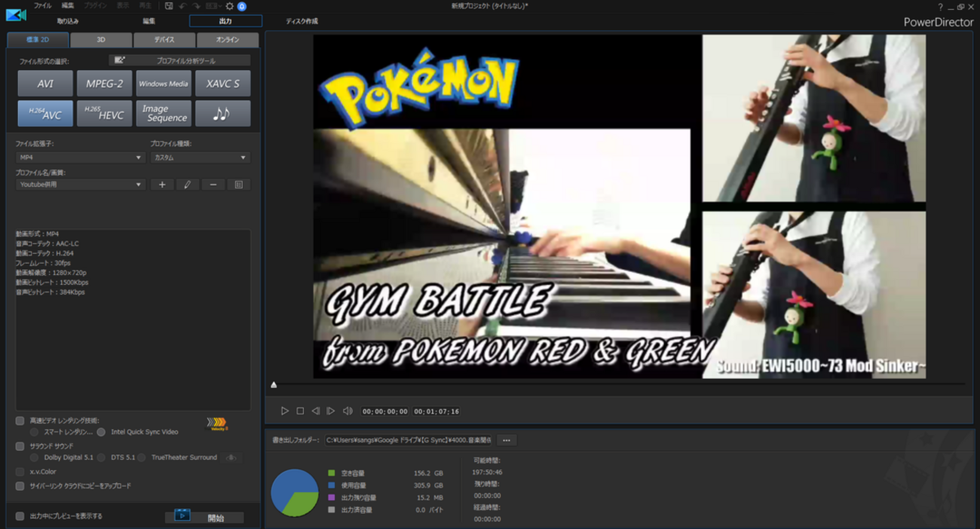Image resolution: width=980 pixels, height=529 pixels.
Task: Select the Image Sequence output option
Action: coord(164,113)
